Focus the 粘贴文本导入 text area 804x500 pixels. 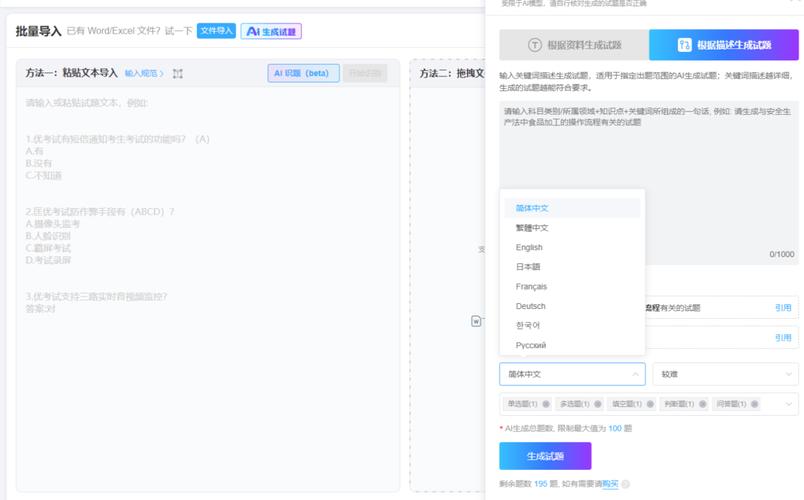(208, 287)
